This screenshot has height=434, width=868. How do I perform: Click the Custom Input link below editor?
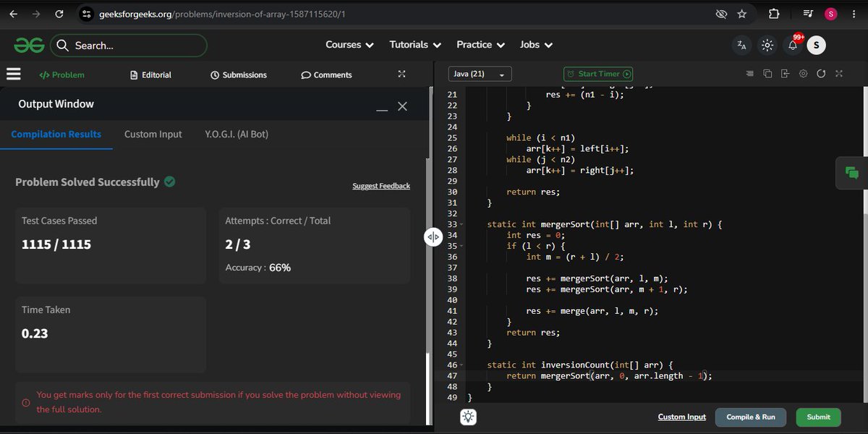tap(682, 417)
